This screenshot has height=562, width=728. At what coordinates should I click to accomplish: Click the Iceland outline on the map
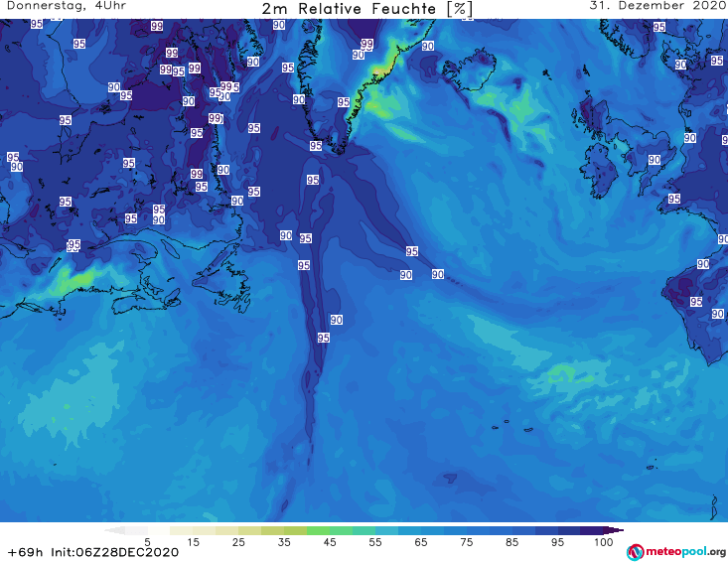click(469, 70)
